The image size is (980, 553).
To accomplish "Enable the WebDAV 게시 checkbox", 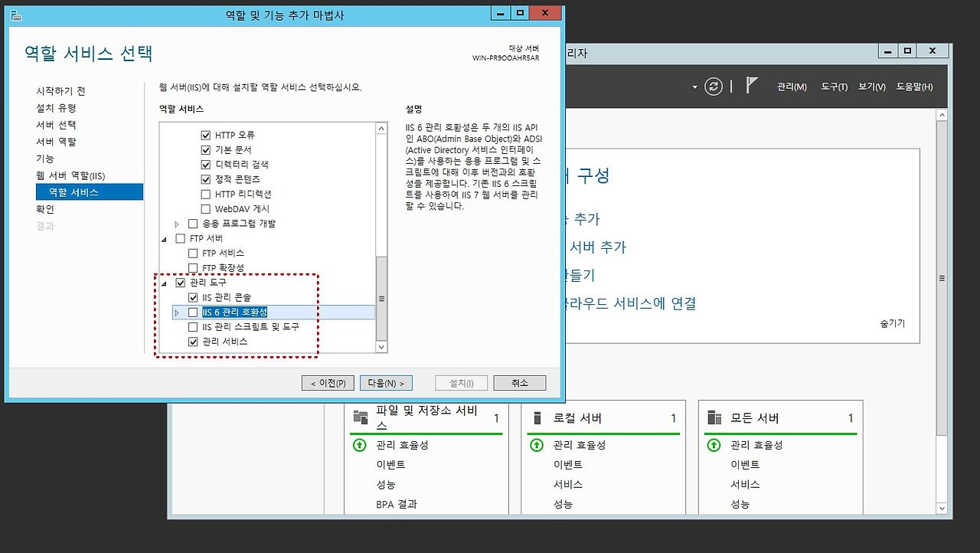I will (205, 209).
